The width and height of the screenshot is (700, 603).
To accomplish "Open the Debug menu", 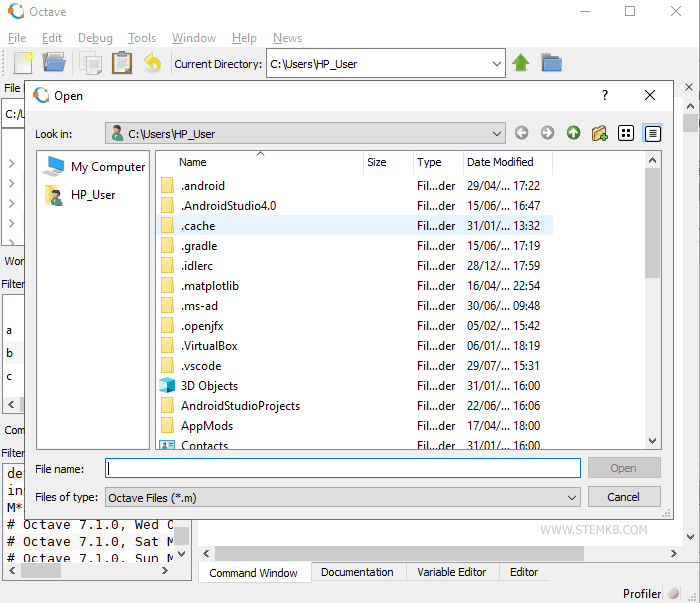I will pos(95,38).
